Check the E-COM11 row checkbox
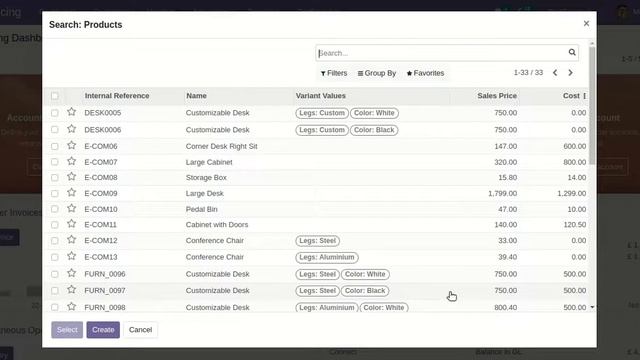 (55, 225)
